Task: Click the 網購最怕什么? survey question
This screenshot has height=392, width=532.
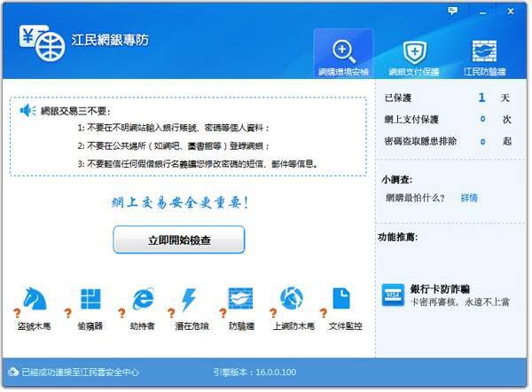Action: click(416, 198)
